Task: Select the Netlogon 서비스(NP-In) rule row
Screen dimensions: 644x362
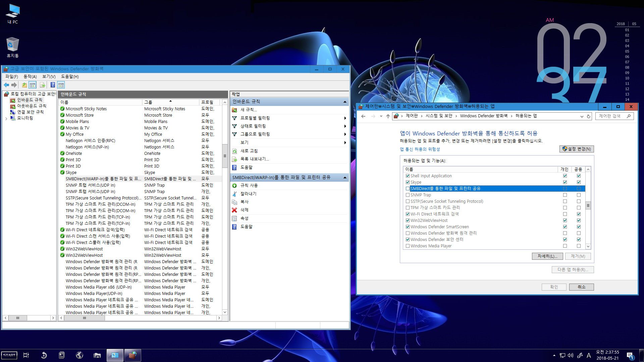Action: tap(141, 147)
